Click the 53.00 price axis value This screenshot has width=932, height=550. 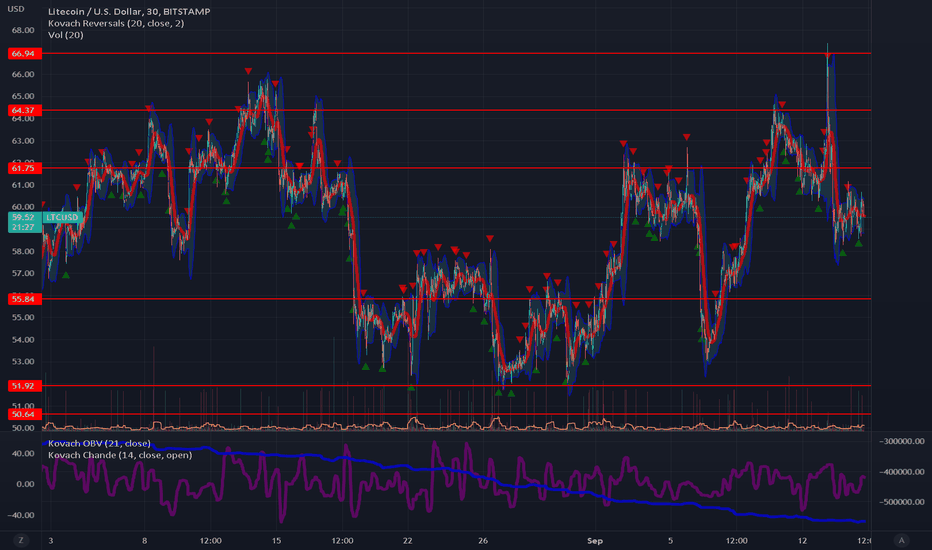pyautogui.click(x=23, y=362)
